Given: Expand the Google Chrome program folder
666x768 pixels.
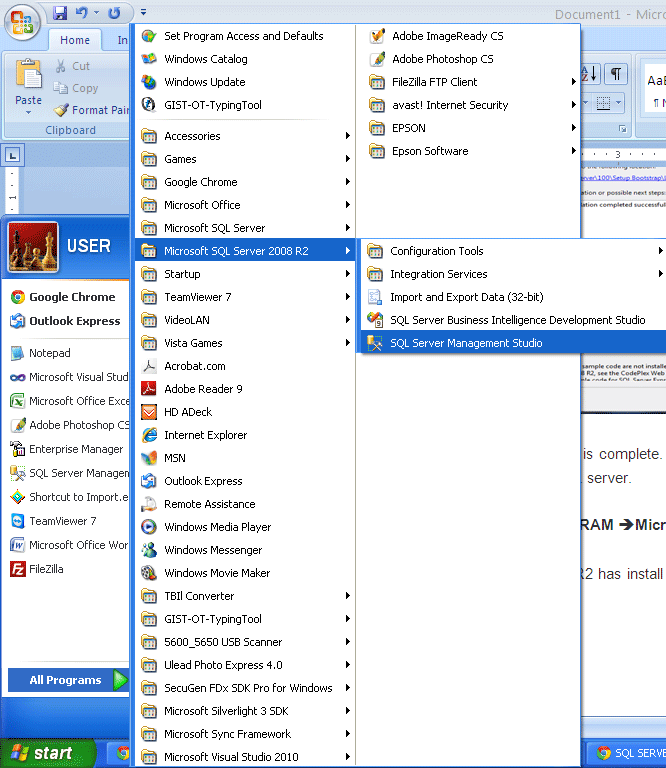Looking at the screenshot, I should (244, 182).
